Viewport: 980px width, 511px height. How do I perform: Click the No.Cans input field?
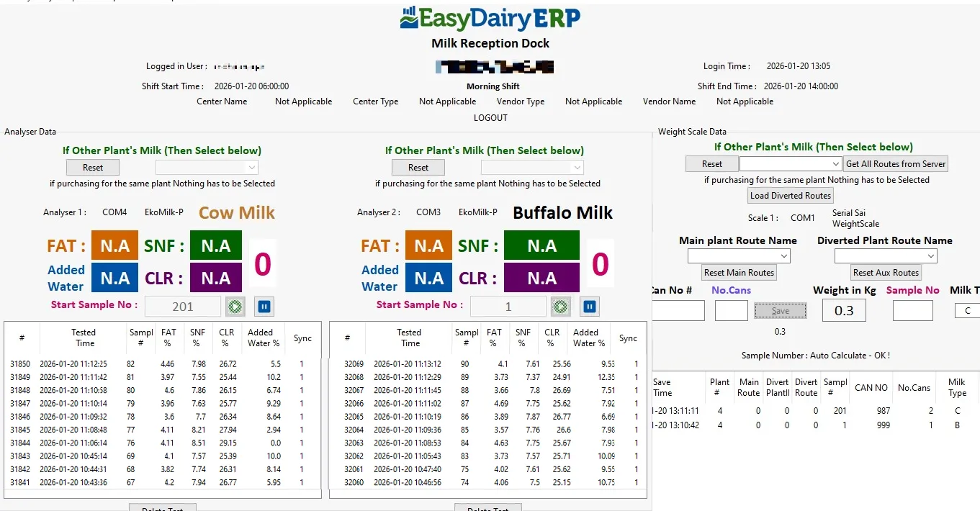pyautogui.click(x=731, y=310)
